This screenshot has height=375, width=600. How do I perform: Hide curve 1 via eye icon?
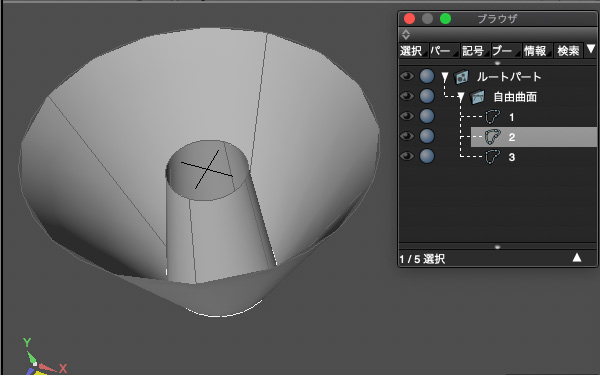pyautogui.click(x=407, y=116)
